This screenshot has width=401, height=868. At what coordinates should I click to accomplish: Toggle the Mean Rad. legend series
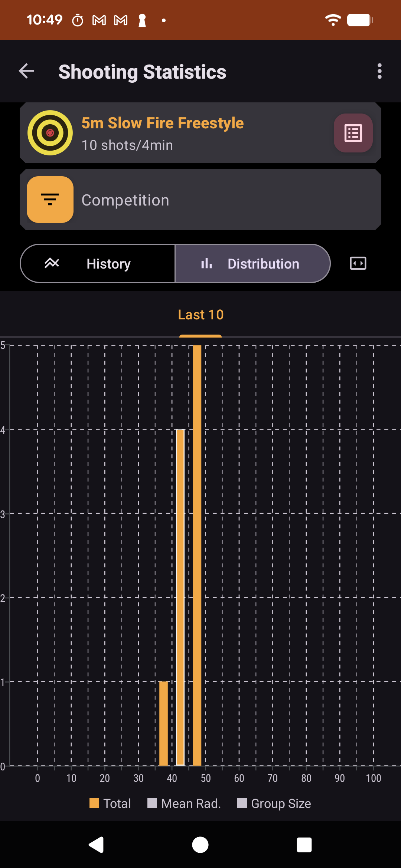coord(184,803)
